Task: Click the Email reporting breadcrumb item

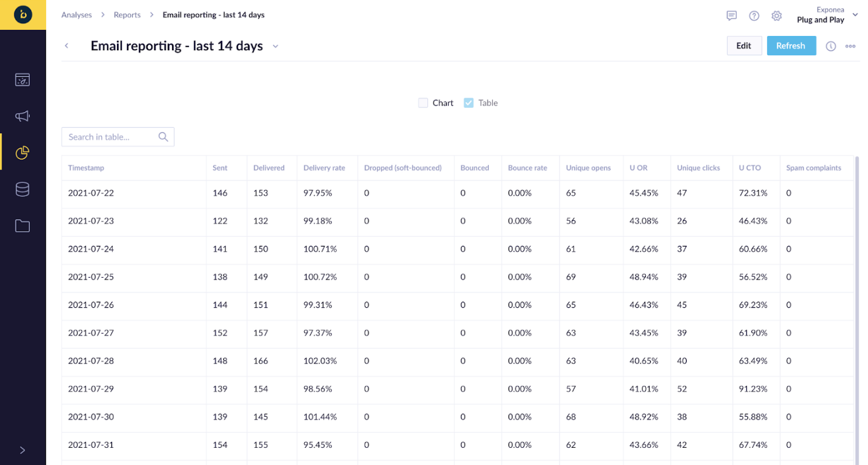Action: pos(214,15)
